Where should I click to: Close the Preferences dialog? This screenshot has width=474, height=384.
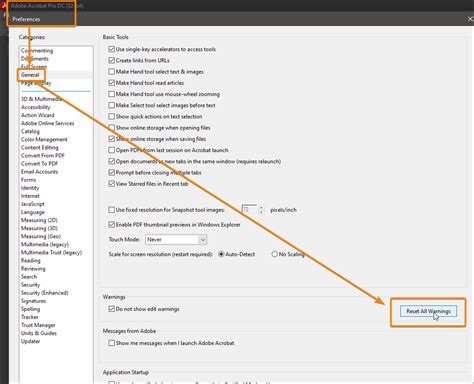(x=470, y=19)
